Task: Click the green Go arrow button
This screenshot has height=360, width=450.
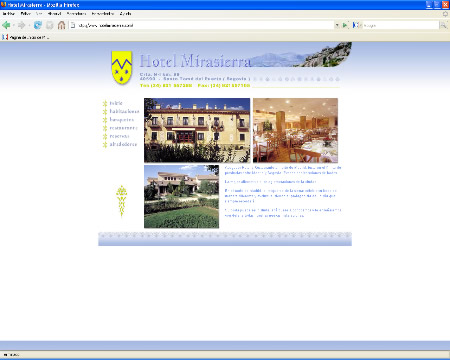Action: 345,25
